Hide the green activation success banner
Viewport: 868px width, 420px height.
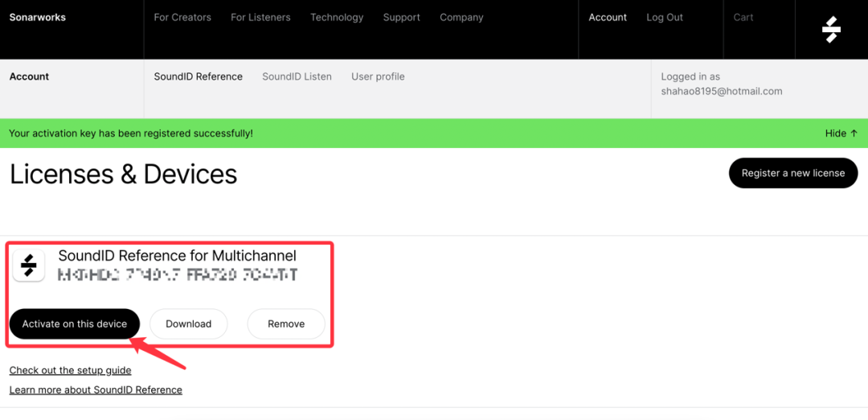(x=841, y=134)
